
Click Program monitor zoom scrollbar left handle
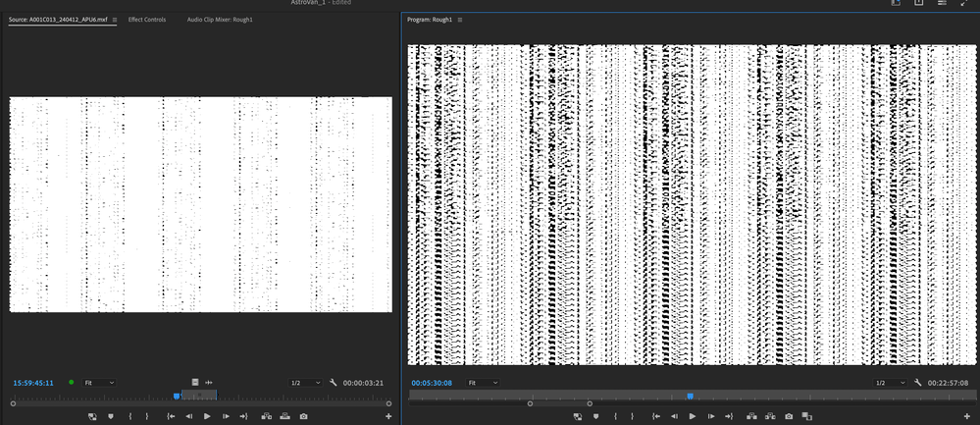530,403
